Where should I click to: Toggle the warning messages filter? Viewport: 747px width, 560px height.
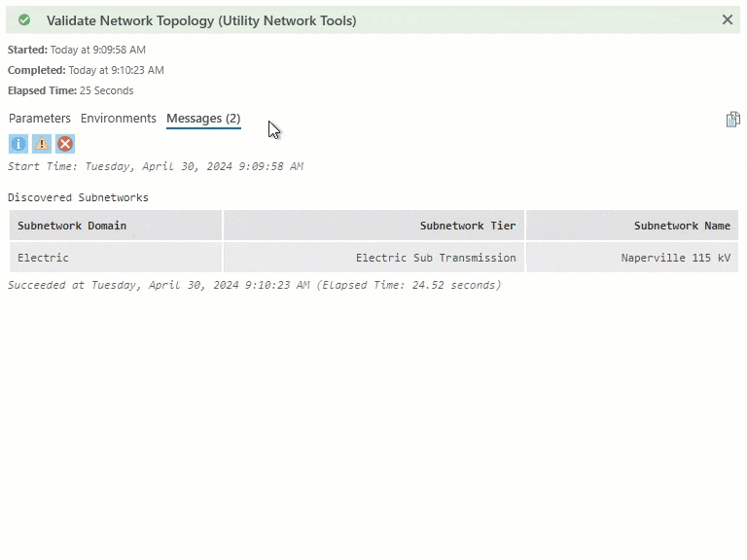42,144
